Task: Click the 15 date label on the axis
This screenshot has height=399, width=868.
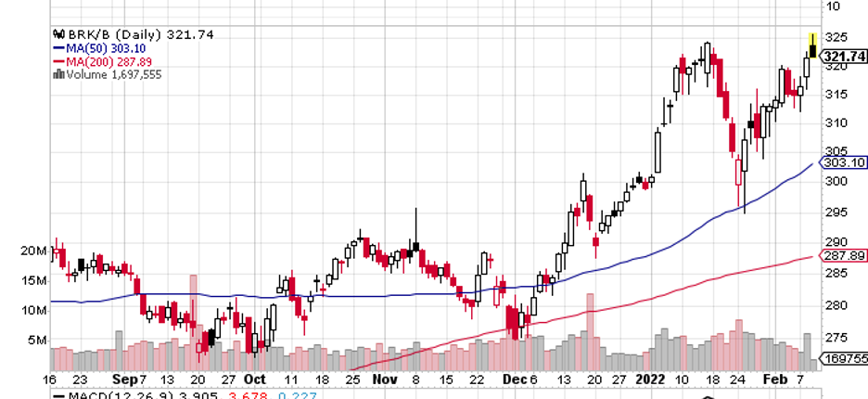Action: [446, 380]
